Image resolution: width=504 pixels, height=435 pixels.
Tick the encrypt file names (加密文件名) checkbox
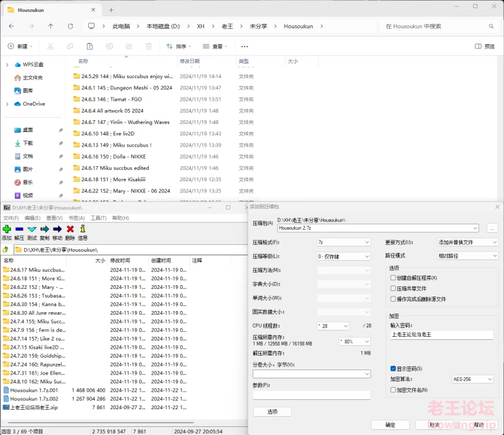[393, 390]
